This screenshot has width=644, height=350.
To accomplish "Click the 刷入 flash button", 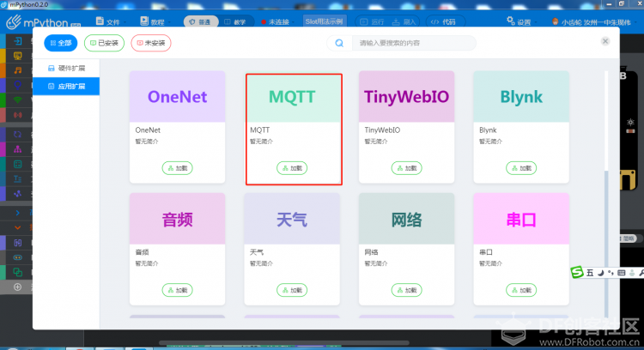I will click(404, 21).
